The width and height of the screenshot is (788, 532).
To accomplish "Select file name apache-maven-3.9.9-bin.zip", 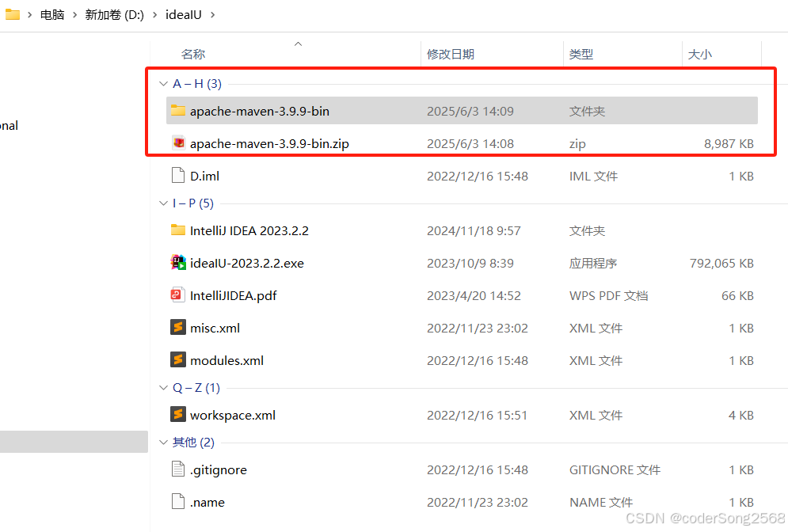I will [269, 143].
